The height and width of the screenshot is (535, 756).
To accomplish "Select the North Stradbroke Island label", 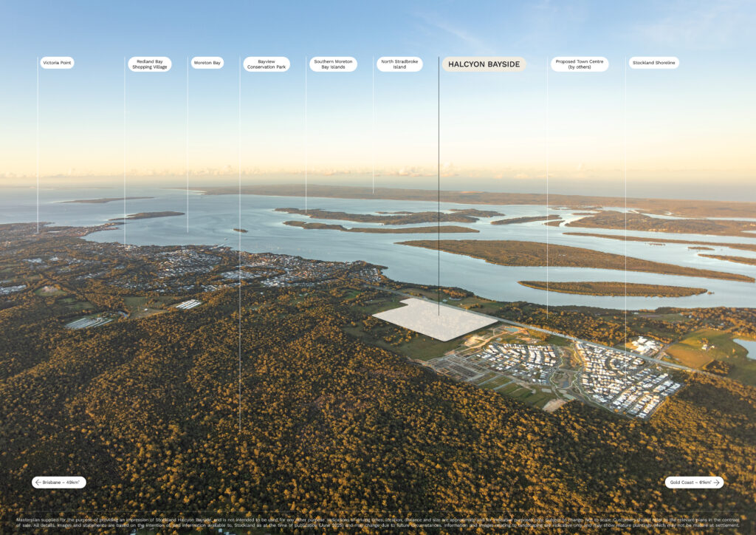I will point(399,64).
